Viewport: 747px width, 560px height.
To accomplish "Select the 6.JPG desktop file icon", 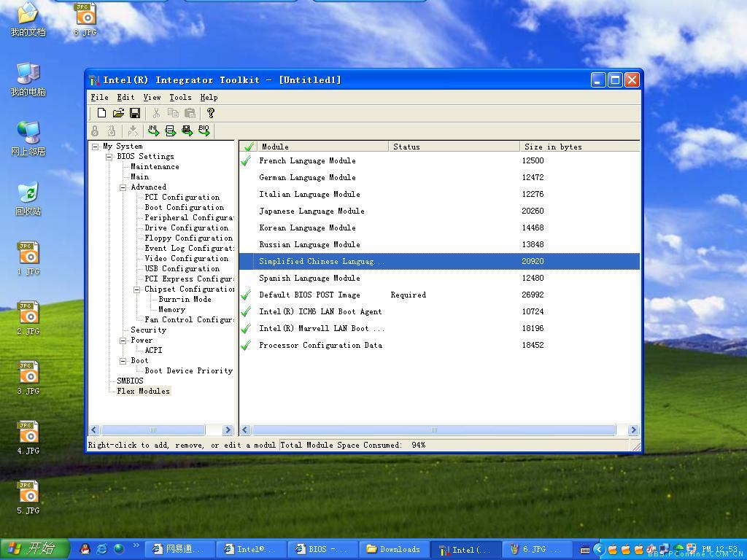I will click(85, 20).
